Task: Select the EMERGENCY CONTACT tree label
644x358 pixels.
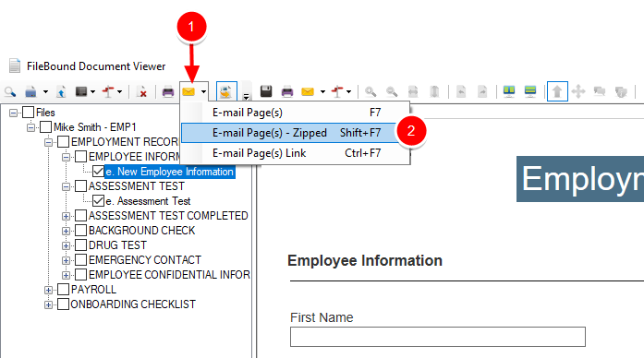Action: click(x=144, y=260)
